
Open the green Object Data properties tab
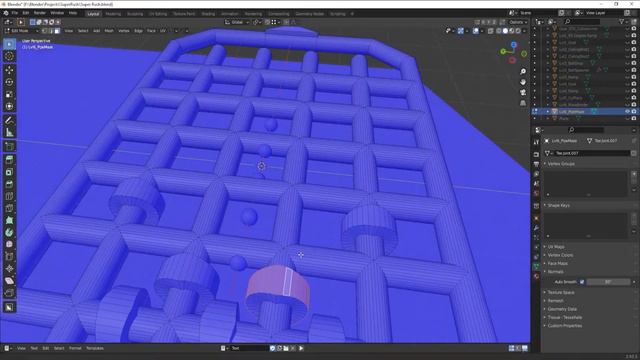coord(536,266)
